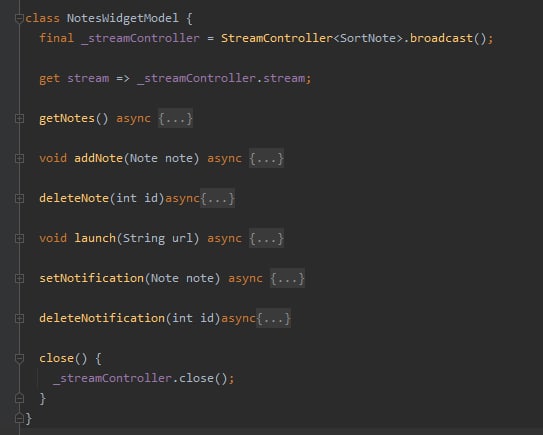The height and width of the screenshot is (435, 543).
Task: Click StreamController type name
Action: [277, 38]
